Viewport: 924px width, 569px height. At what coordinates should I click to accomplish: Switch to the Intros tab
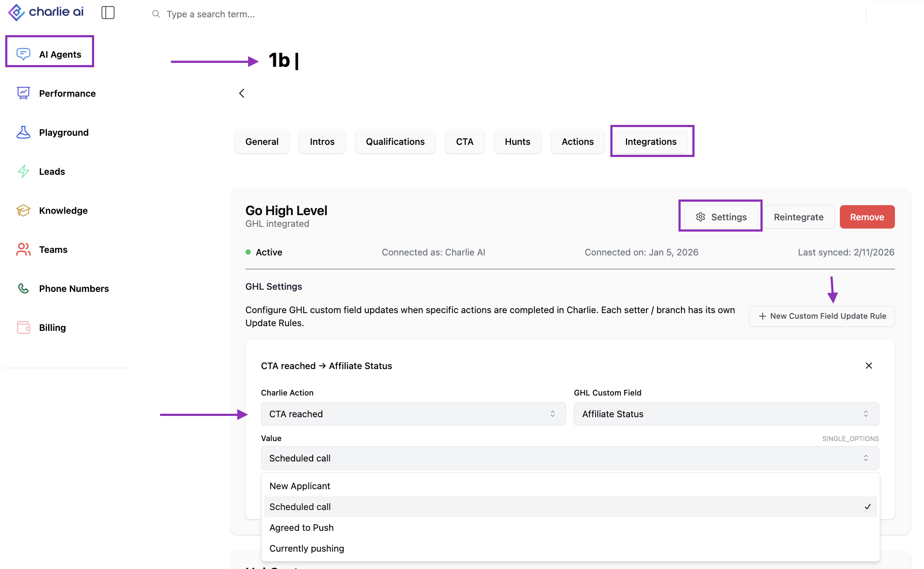pos(322,141)
